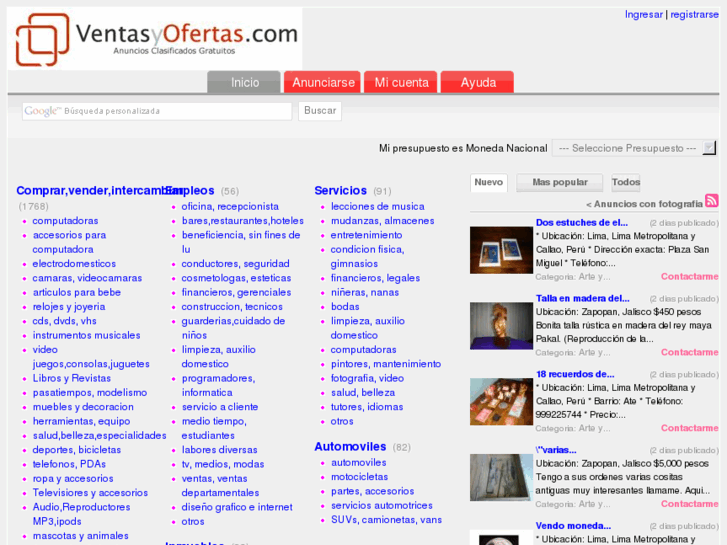Open the camaras, videocamaras category
The width and height of the screenshot is (727, 545).
point(87,278)
